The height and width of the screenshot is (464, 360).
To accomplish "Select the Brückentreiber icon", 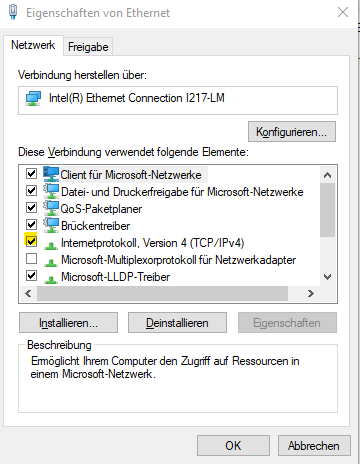I will [x=51, y=225].
